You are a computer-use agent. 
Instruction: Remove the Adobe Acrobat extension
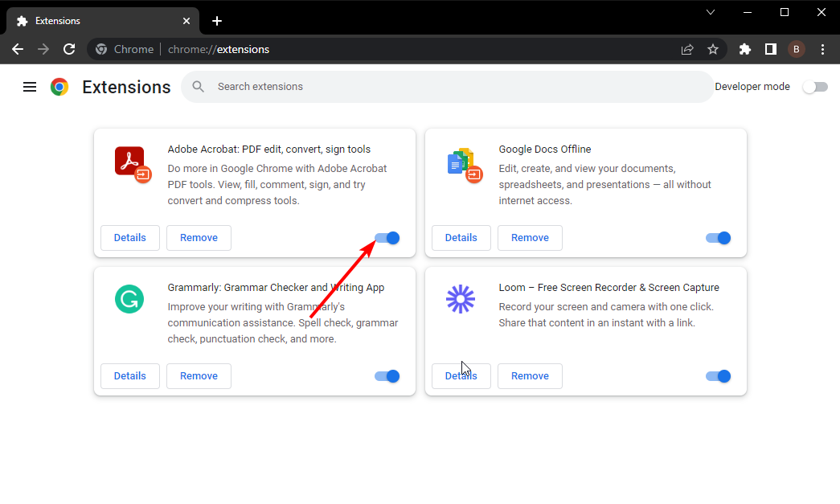click(x=199, y=238)
